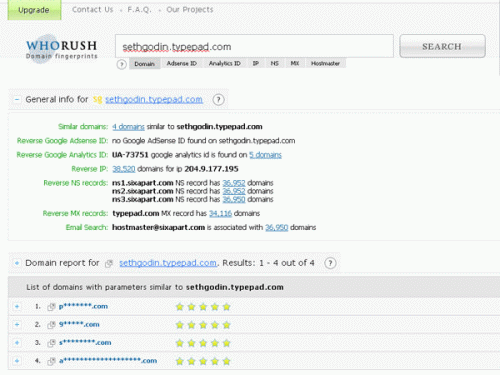Click star rating for 9*****.com row

pyautogui.click(x=203, y=325)
